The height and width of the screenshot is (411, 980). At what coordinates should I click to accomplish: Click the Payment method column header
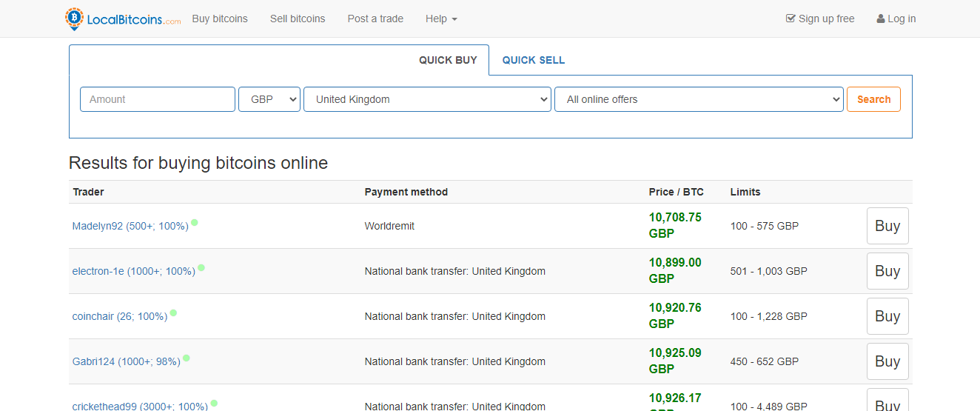pyautogui.click(x=406, y=192)
